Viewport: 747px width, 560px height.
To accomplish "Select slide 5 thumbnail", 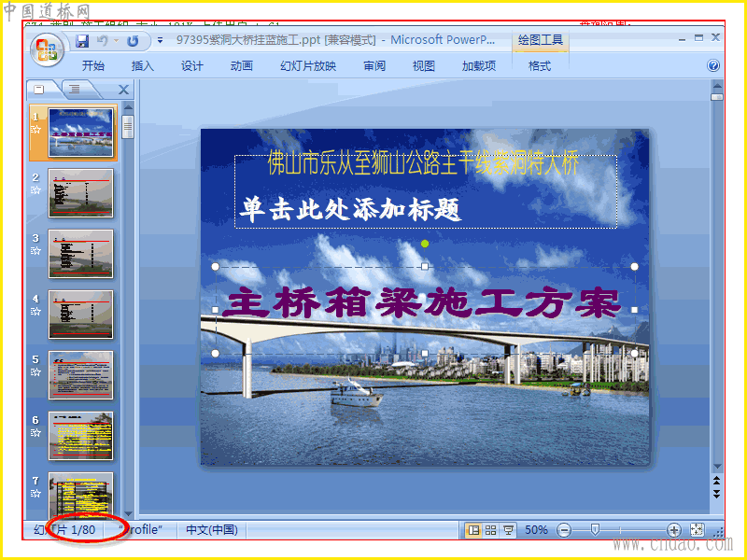I will tap(81, 375).
